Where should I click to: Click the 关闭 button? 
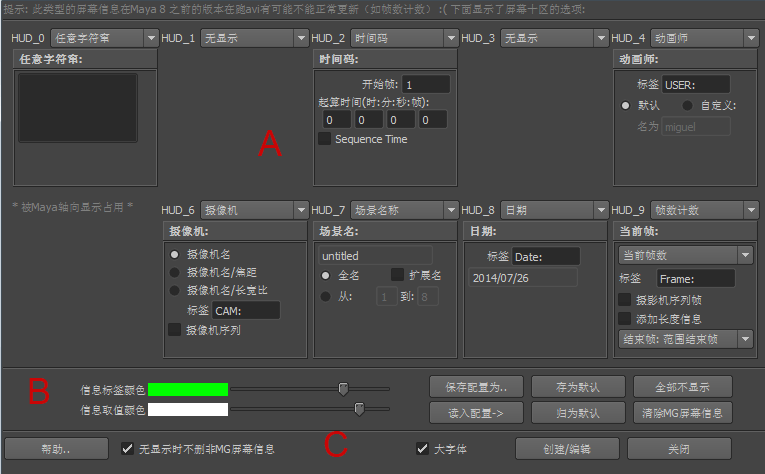(x=679, y=449)
